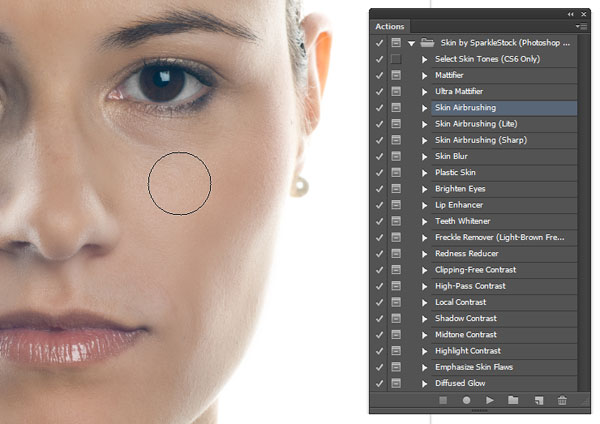Create new action set folder icon

coord(513,400)
